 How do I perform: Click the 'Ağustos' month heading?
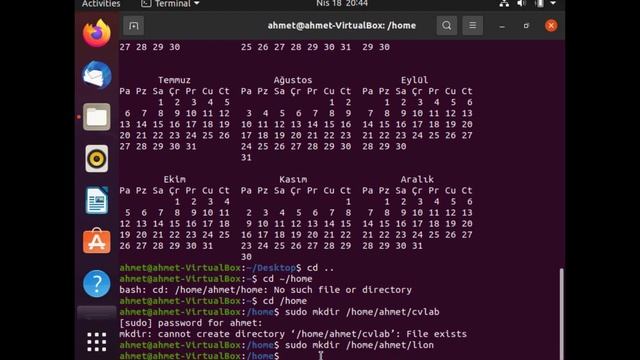click(x=293, y=80)
